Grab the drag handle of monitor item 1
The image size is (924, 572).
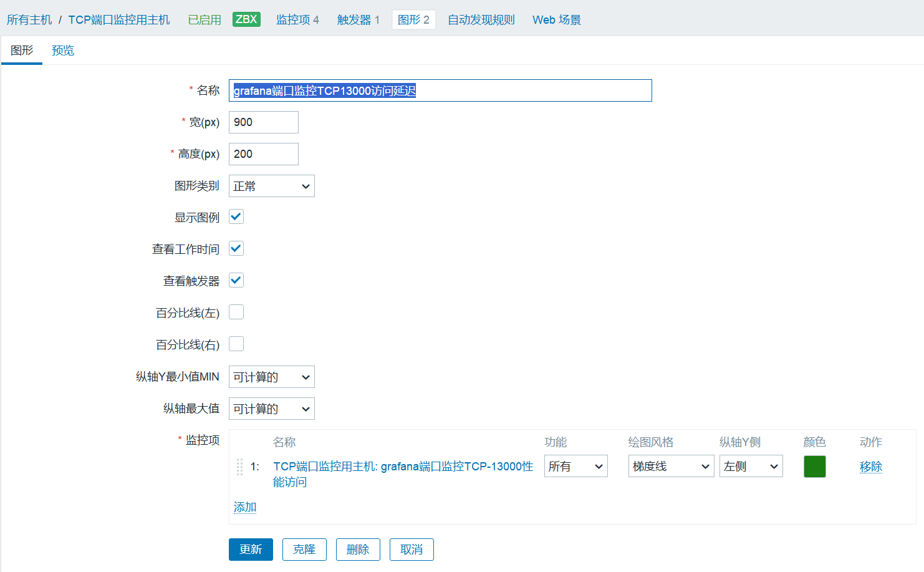pyautogui.click(x=239, y=467)
